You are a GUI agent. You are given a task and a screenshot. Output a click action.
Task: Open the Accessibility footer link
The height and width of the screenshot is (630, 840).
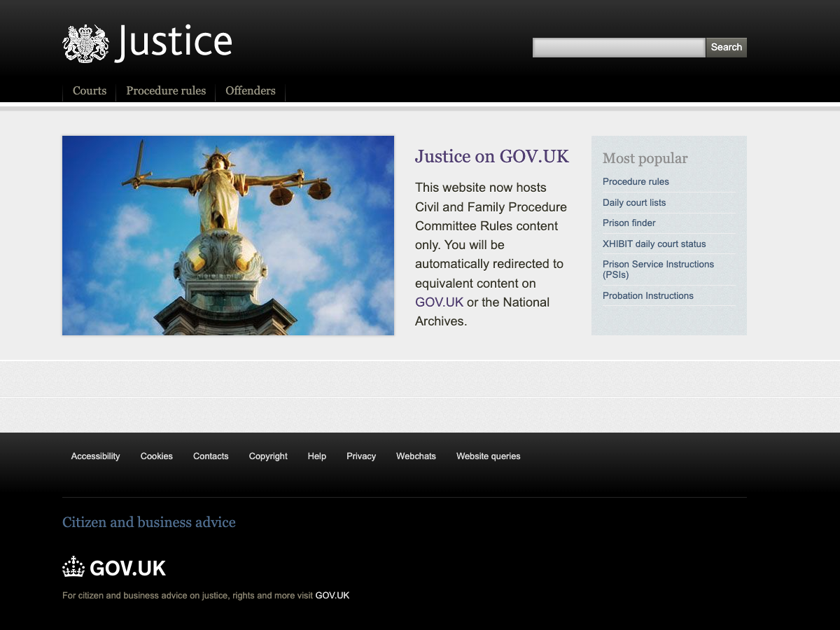click(x=95, y=456)
